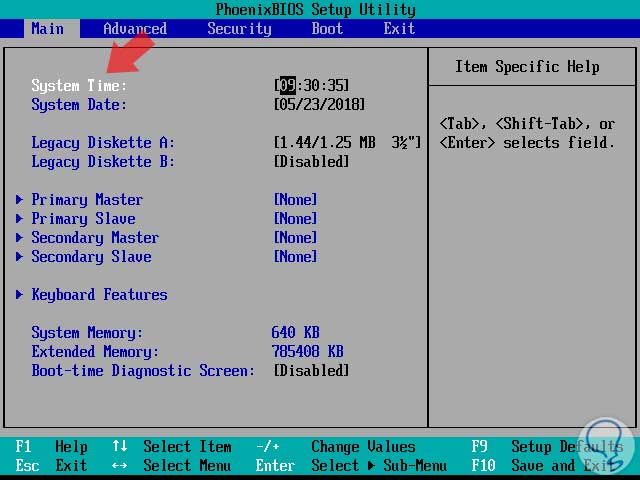The width and height of the screenshot is (640, 480).
Task: Click the F1 Help shortcut
Action: (x=51, y=447)
